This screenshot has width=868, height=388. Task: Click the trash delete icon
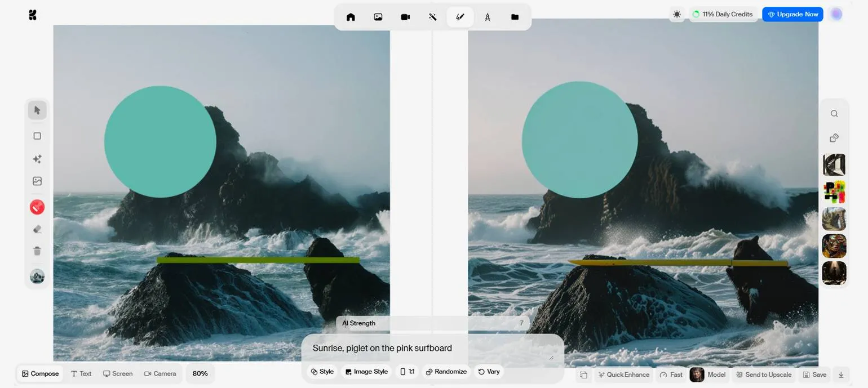coord(37,251)
